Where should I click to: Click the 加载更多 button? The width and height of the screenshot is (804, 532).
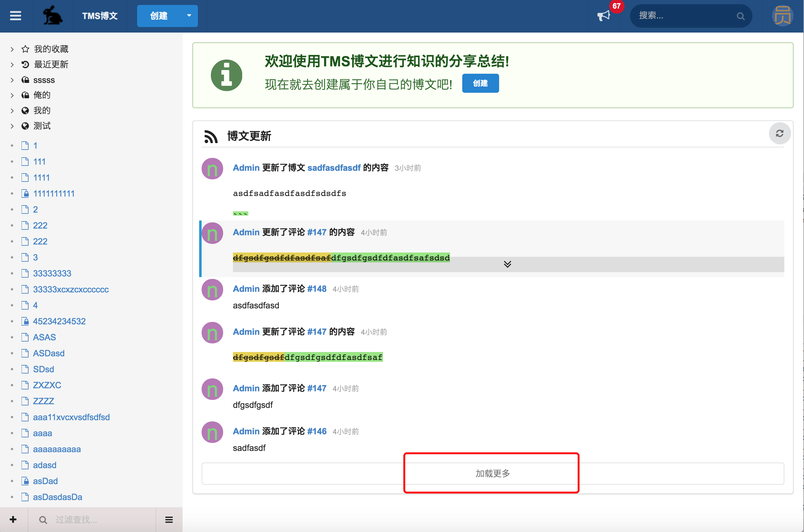(x=493, y=473)
